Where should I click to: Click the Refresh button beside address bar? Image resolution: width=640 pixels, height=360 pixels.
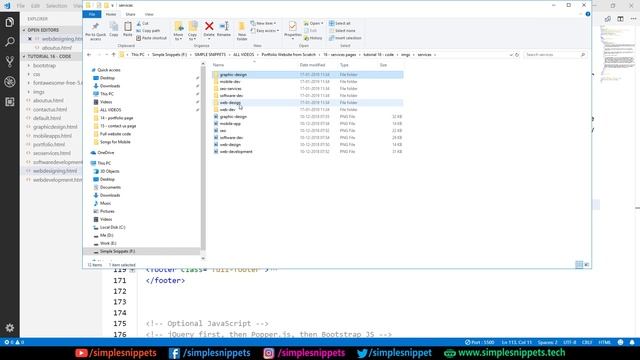(517, 55)
